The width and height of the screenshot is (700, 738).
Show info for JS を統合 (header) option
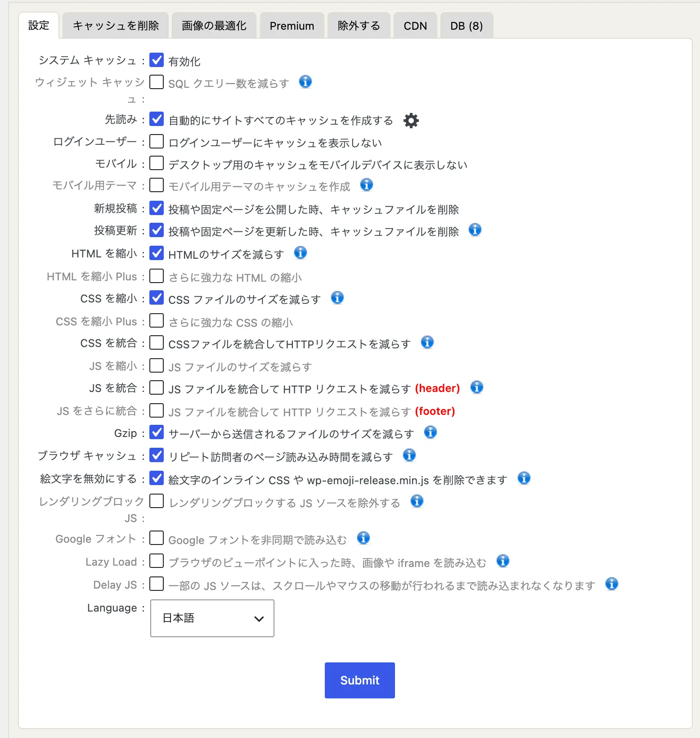[x=477, y=387]
